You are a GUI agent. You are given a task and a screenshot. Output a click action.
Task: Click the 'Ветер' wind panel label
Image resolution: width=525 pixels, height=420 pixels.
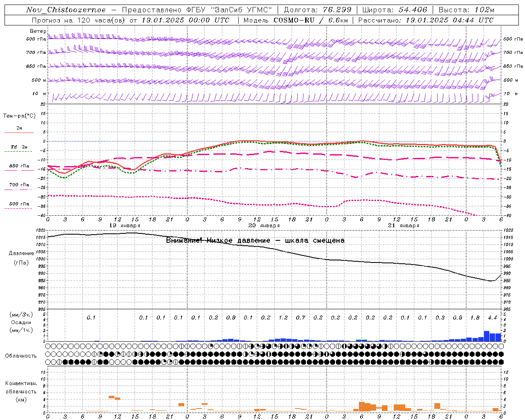pyautogui.click(x=38, y=31)
